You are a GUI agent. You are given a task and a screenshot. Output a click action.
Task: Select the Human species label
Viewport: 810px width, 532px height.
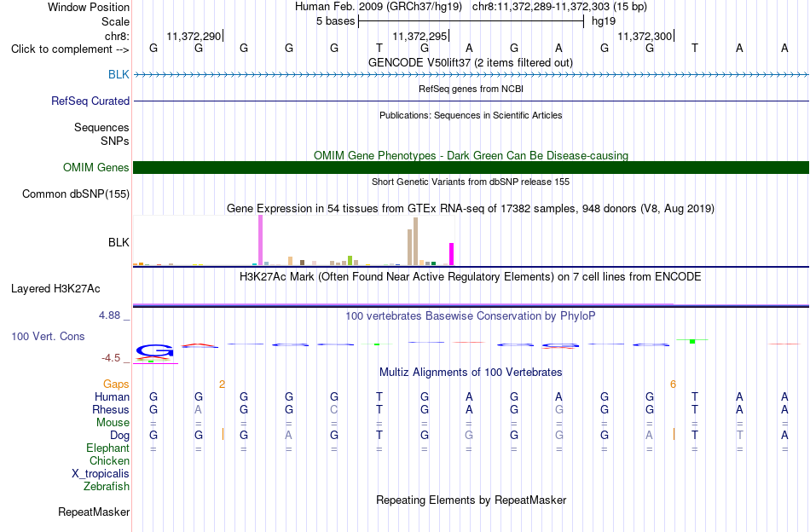click(112, 396)
